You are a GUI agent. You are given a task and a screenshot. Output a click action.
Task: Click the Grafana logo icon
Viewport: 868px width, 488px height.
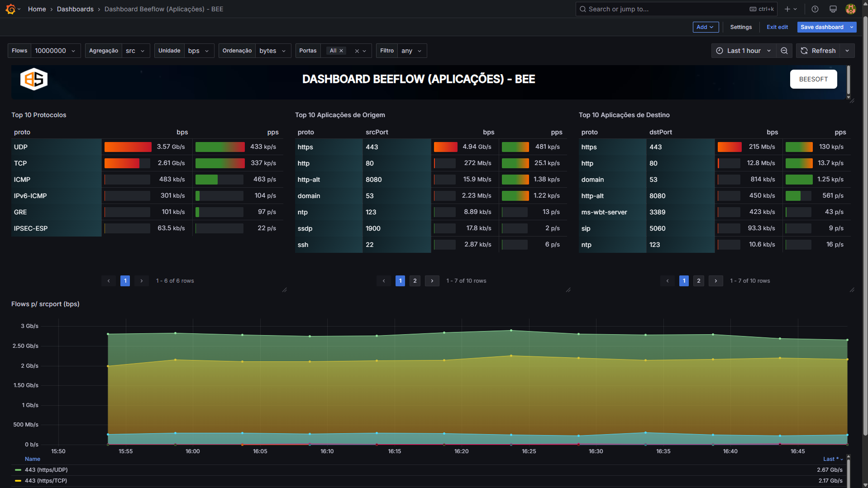[10, 9]
